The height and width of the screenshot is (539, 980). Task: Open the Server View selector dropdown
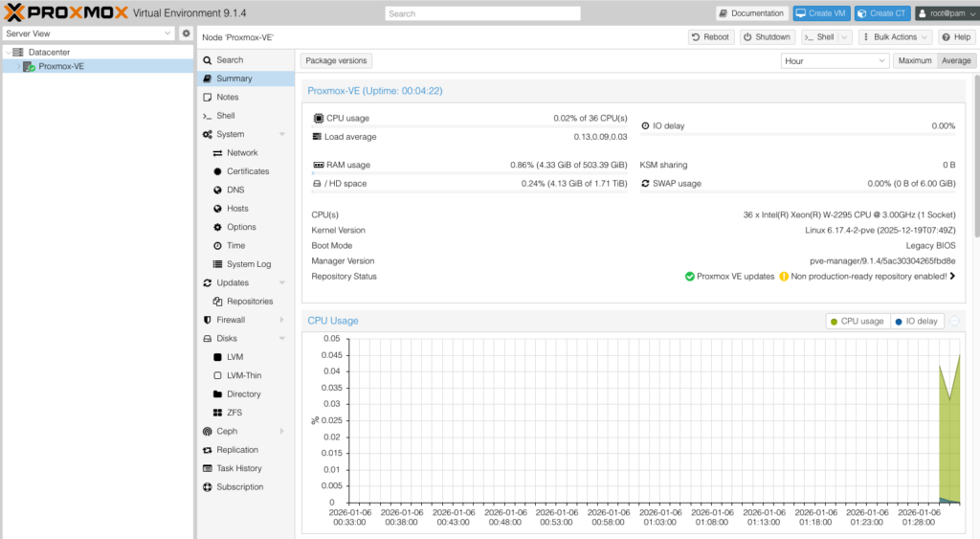(x=89, y=34)
